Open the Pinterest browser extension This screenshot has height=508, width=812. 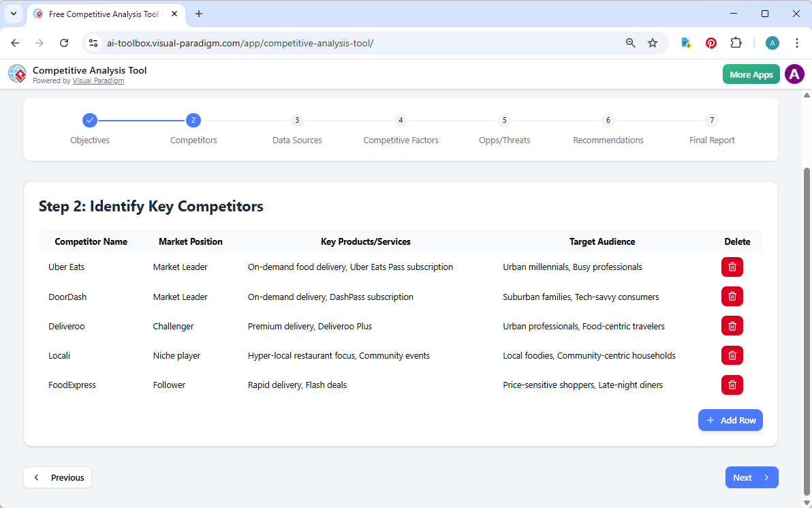(x=710, y=42)
